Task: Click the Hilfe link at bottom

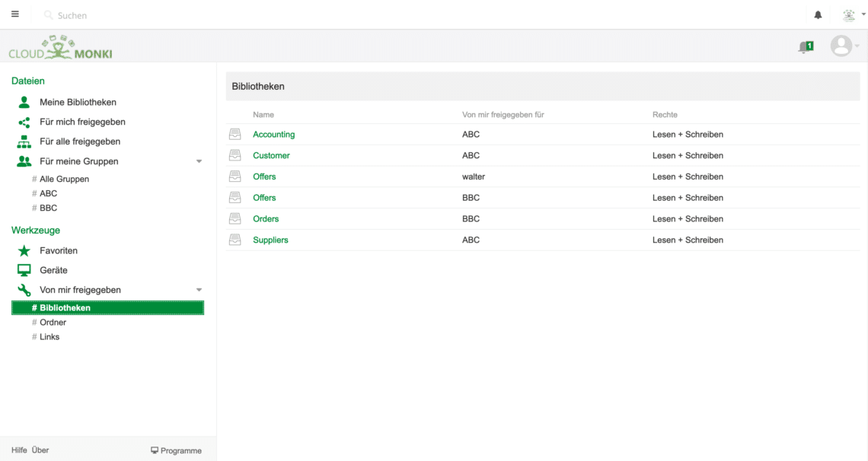Action: [18, 450]
